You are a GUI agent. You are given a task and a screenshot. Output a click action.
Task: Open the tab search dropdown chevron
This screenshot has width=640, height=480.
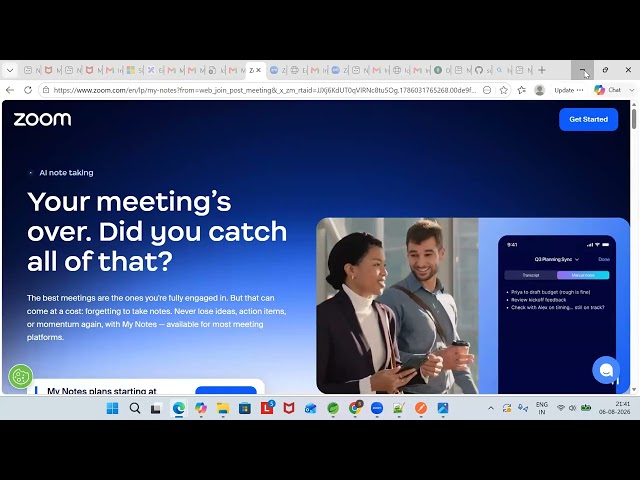(10, 70)
